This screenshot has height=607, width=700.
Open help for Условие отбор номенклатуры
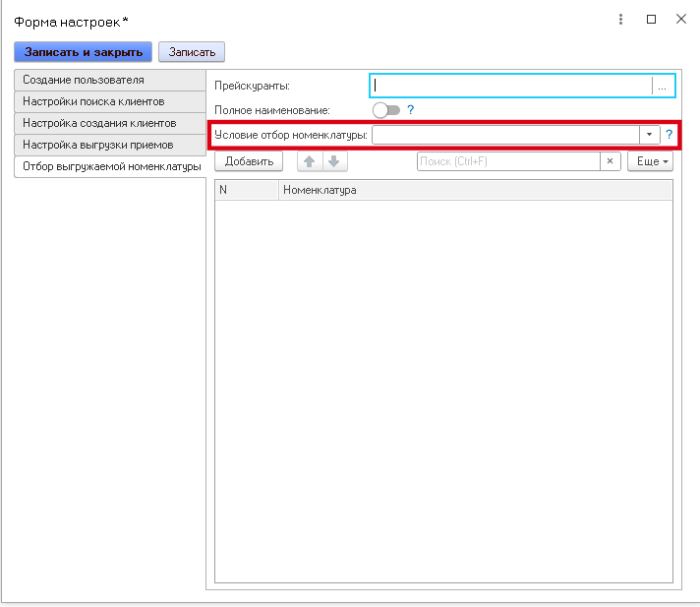(x=669, y=135)
